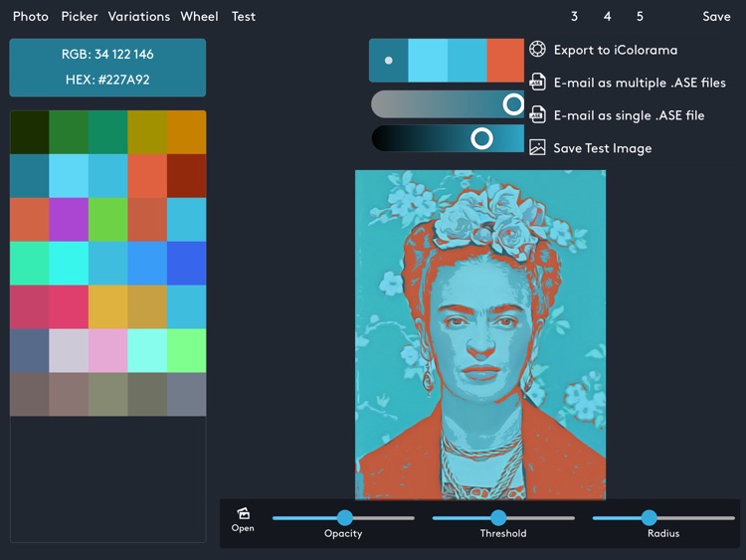Click the RGB and HEX color display
The image size is (746, 560).
(x=107, y=68)
